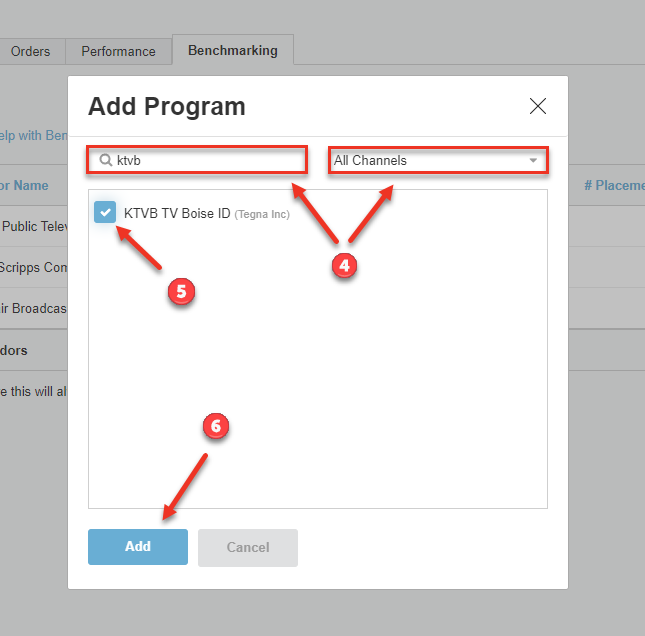This screenshot has height=636, width=645.
Task: Switch to the Orders tab
Action: 31,51
